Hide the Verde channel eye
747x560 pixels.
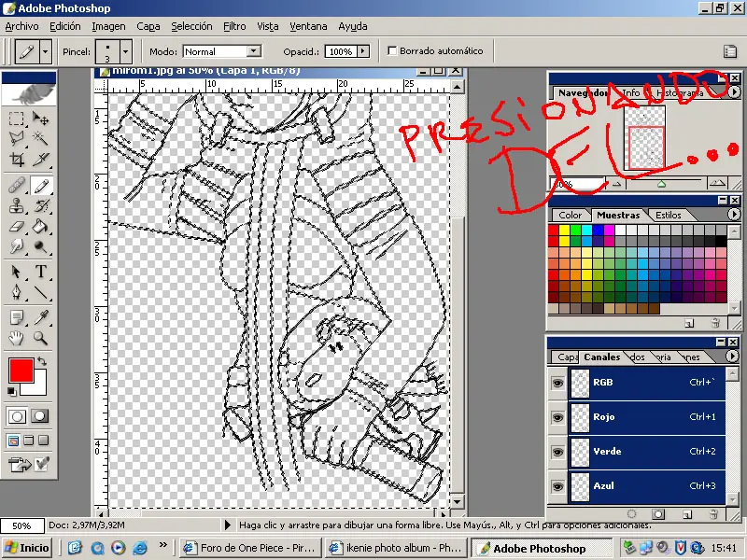click(x=557, y=452)
